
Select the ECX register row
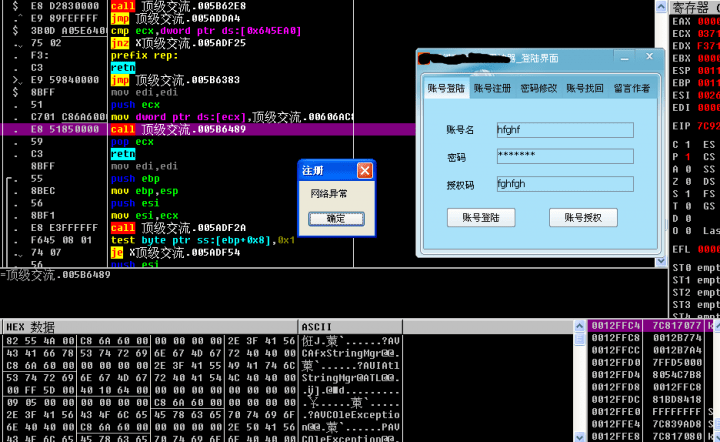695,34
